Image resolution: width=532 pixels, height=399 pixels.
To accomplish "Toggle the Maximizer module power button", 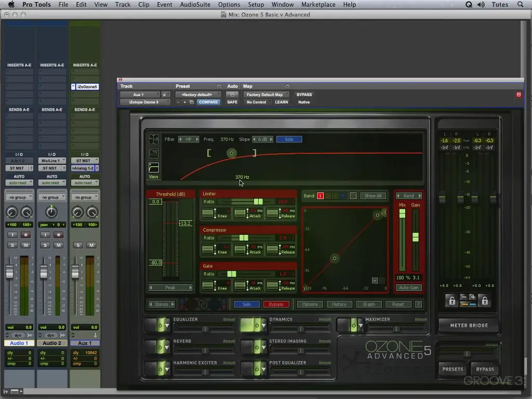I will click(x=353, y=325).
